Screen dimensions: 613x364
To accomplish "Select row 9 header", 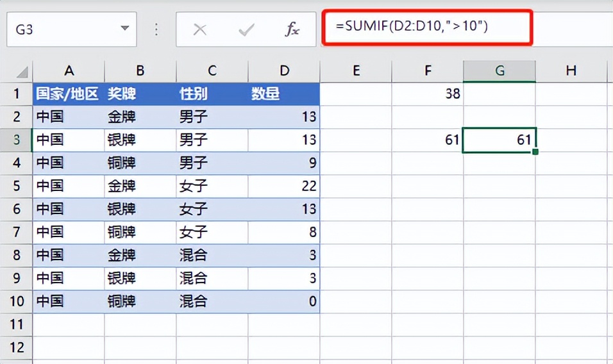I will (17, 278).
